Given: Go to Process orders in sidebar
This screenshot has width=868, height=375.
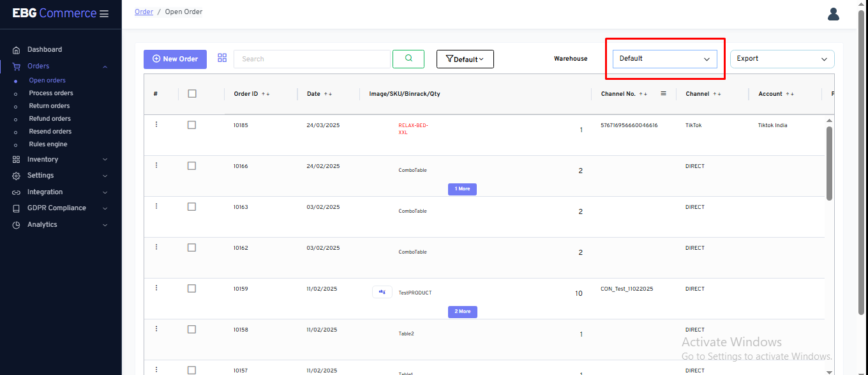Looking at the screenshot, I should click(51, 93).
